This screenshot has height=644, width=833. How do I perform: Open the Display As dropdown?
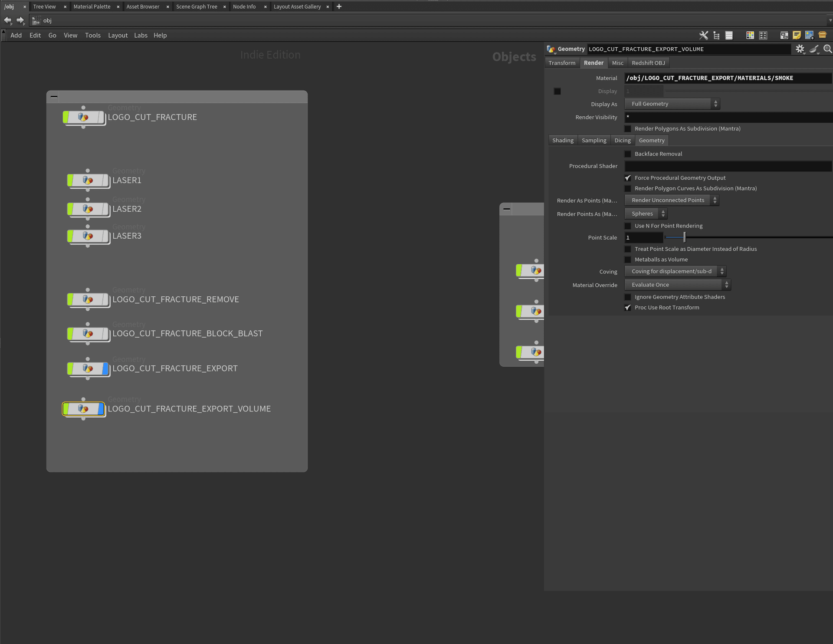pyautogui.click(x=672, y=104)
